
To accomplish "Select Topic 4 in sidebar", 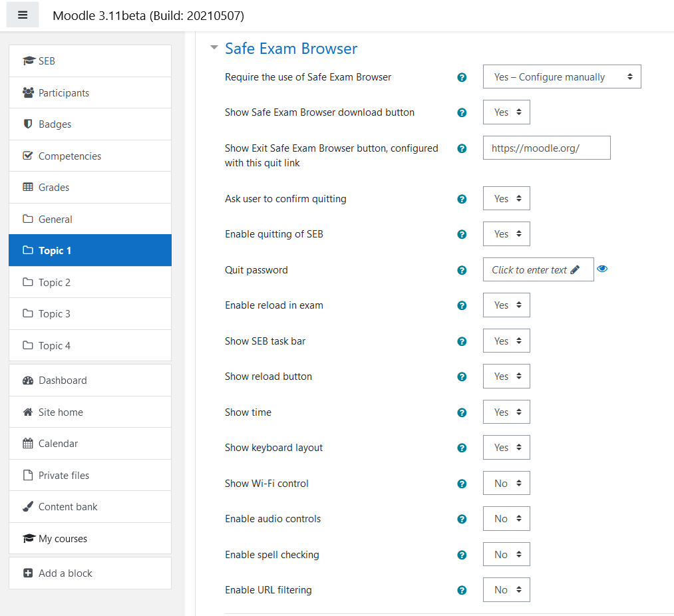I will pos(90,346).
